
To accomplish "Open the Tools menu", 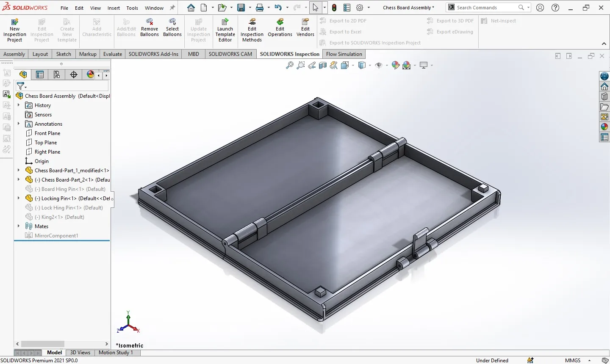I will 132,8.
